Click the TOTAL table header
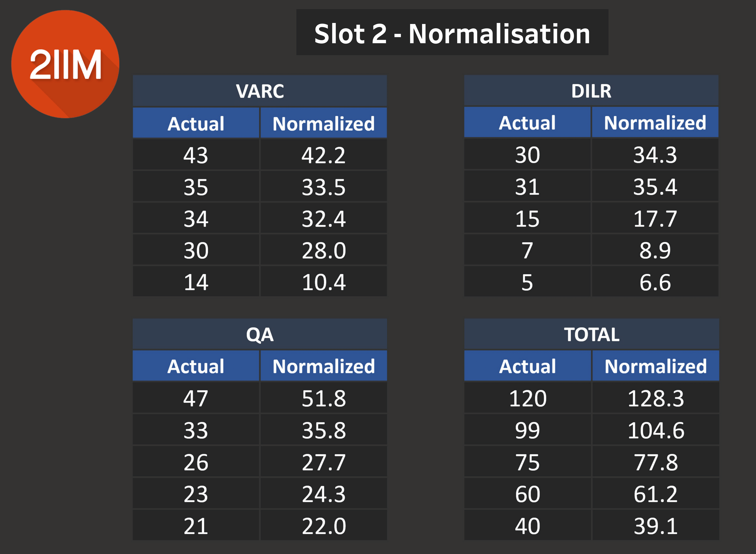 (x=591, y=334)
